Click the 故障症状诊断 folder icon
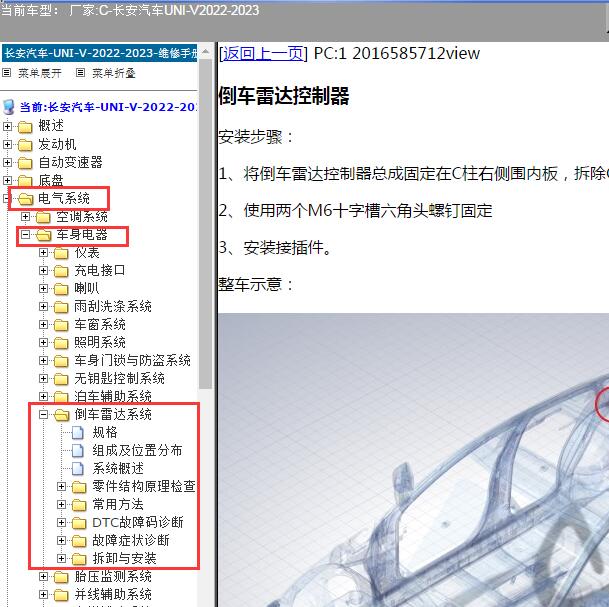 (79, 541)
